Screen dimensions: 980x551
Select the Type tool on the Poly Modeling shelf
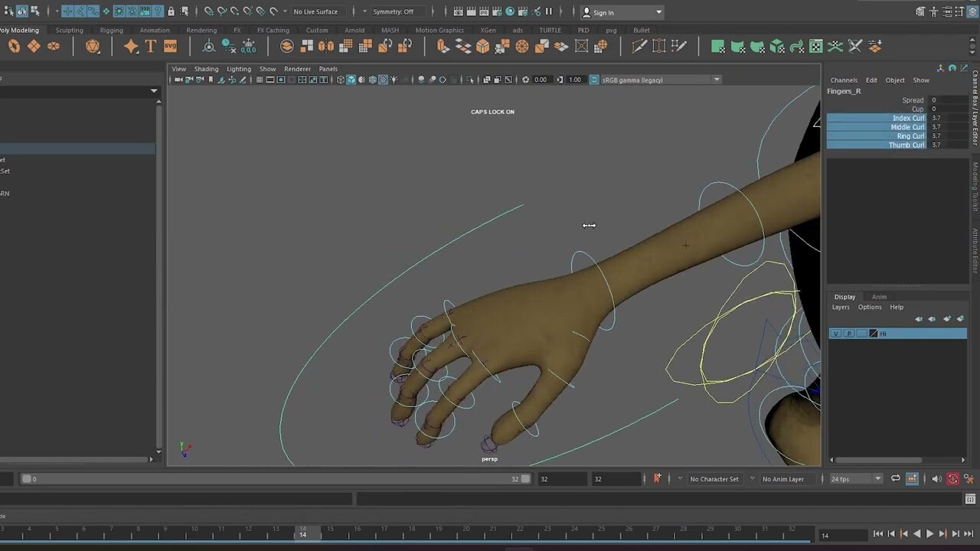point(150,46)
